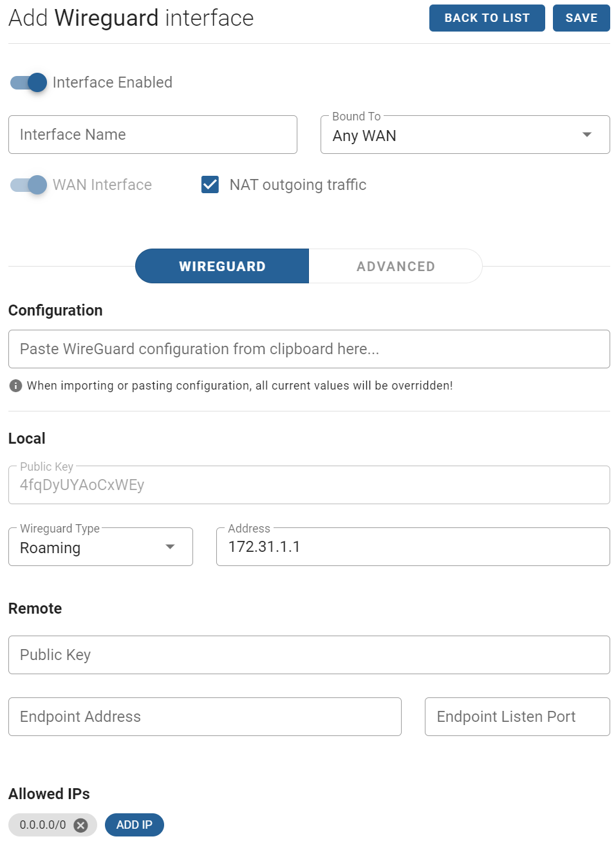
Task: Focus the Endpoint Address field
Action: [205, 717]
